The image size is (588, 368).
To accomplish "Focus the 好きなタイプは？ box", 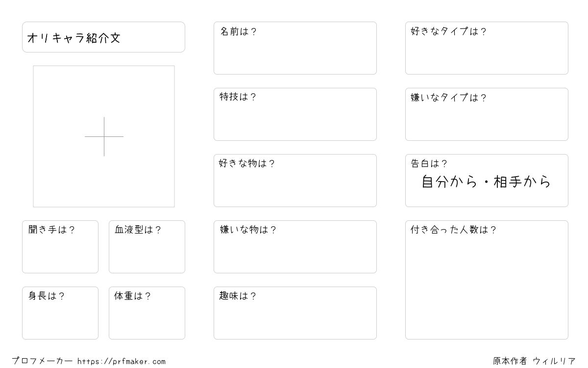I will coord(487,48).
